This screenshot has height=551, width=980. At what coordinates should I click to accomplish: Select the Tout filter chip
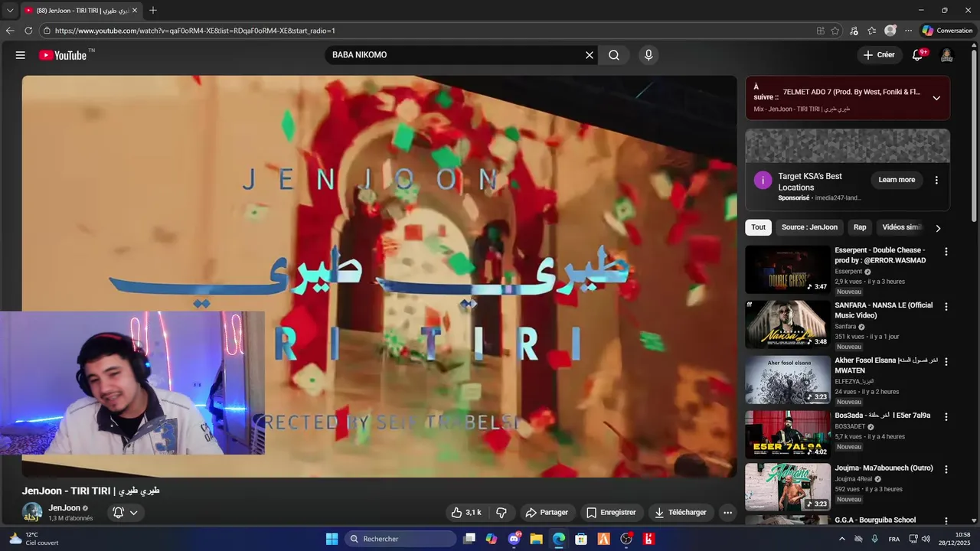tap(758, 227)
